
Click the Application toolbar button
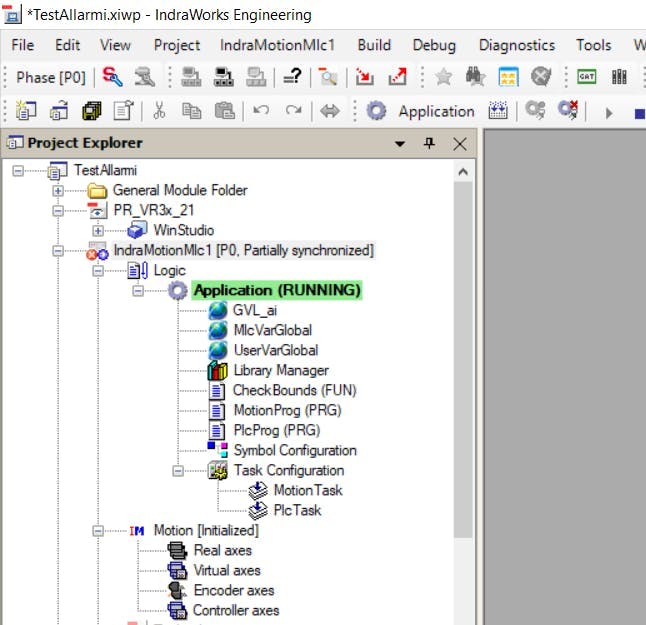point(421,111)
